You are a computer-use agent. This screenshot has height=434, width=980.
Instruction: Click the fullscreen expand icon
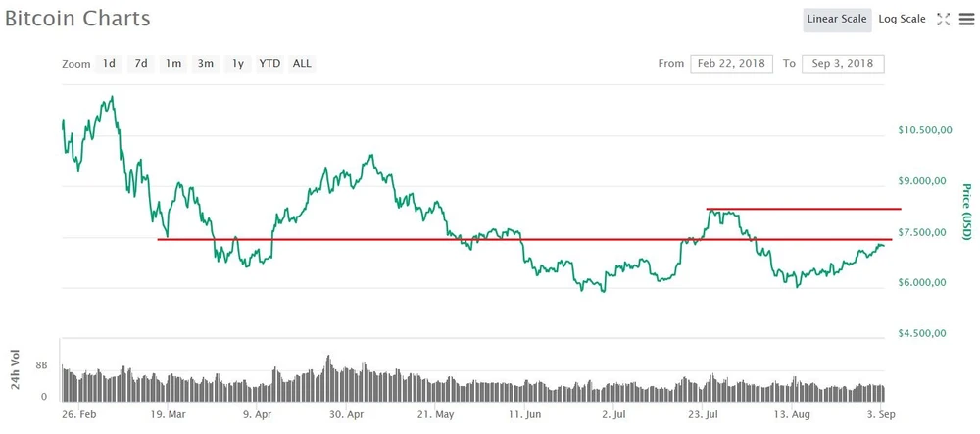[x=944, y=19]
